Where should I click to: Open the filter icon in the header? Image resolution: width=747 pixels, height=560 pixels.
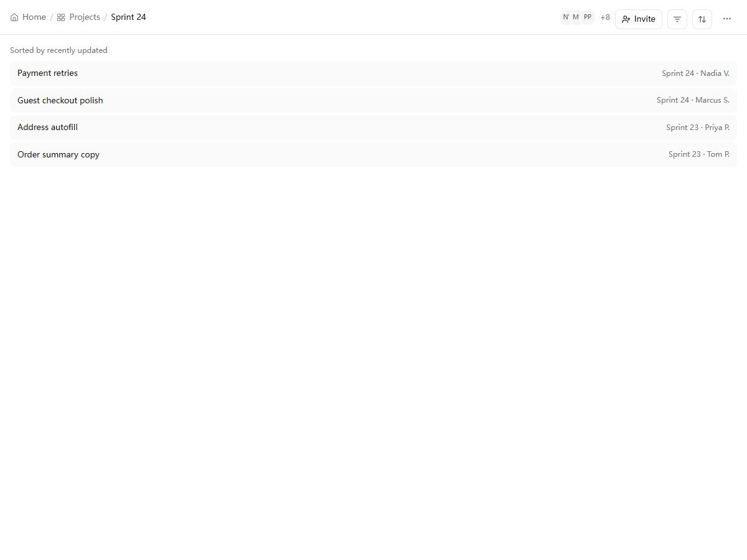(677, 19)
